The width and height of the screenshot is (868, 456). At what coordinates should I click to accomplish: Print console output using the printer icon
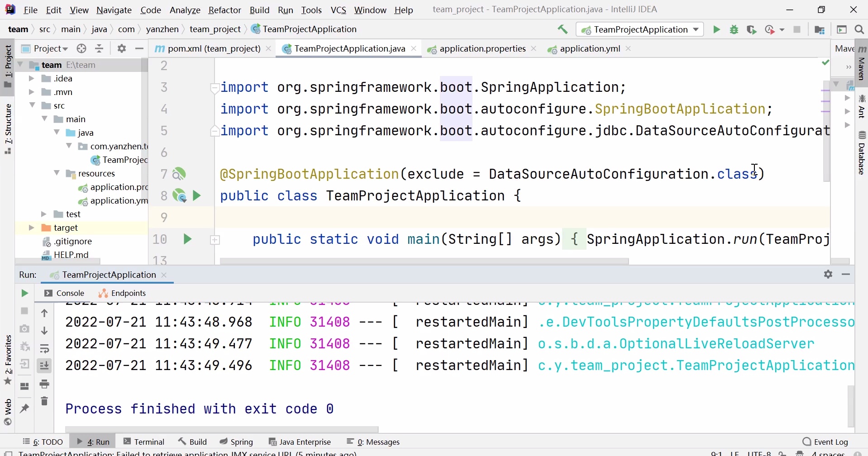(44, 384)
